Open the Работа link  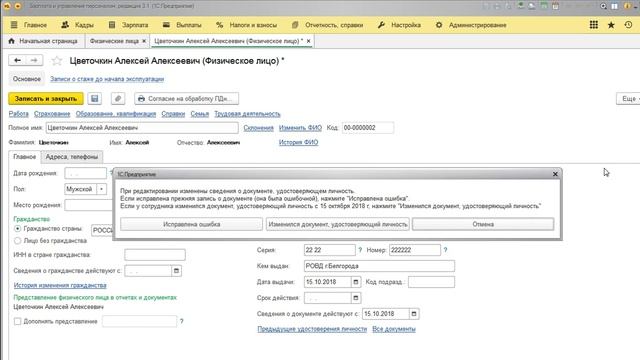18,114
